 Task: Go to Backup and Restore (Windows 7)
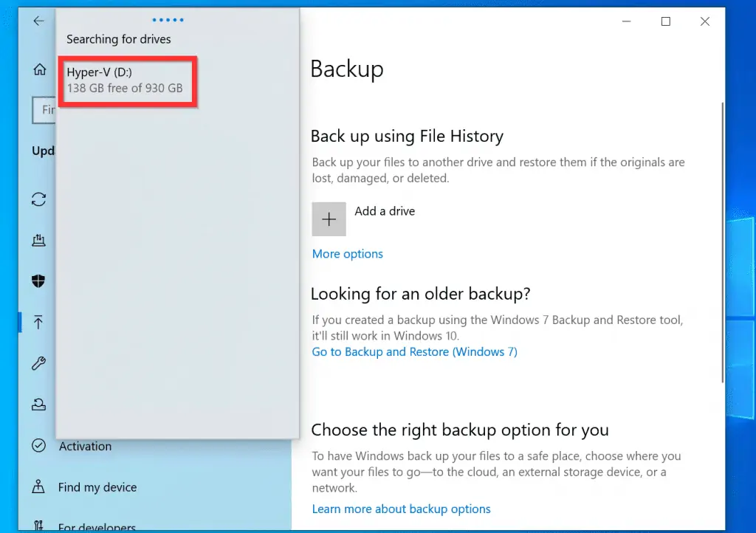414,352
